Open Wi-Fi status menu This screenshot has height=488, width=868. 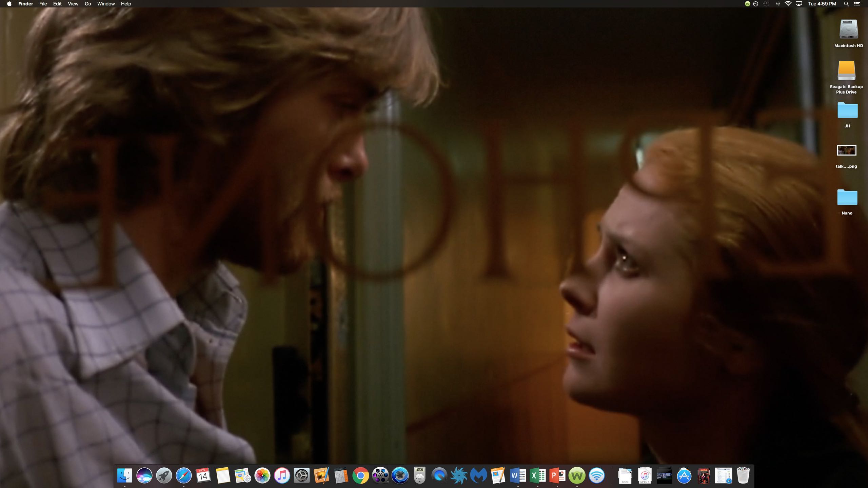point(788,4)
